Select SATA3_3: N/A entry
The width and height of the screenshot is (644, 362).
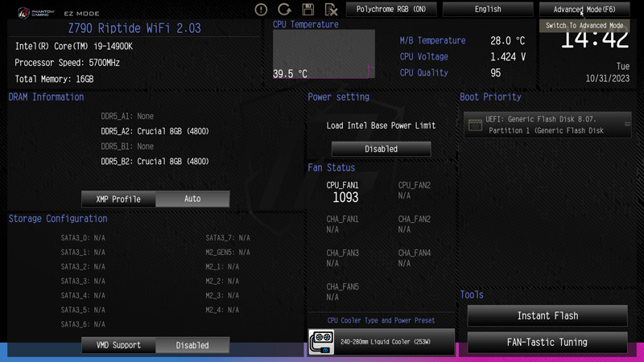pyautogui.click(x=83, y=281)
